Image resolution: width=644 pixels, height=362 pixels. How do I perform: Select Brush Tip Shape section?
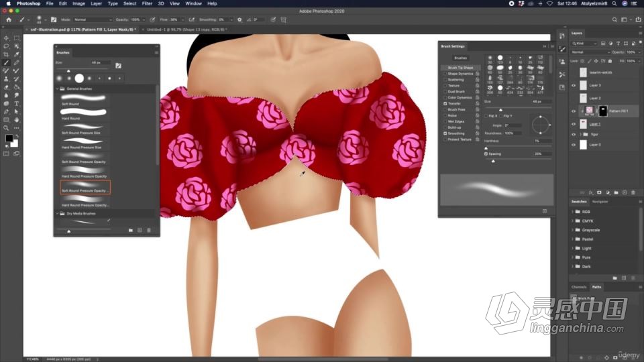coord(460,67)
